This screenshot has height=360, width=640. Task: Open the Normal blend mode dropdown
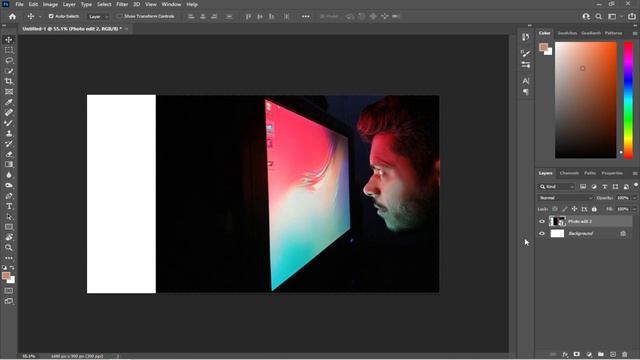click(x=565, y=198)
